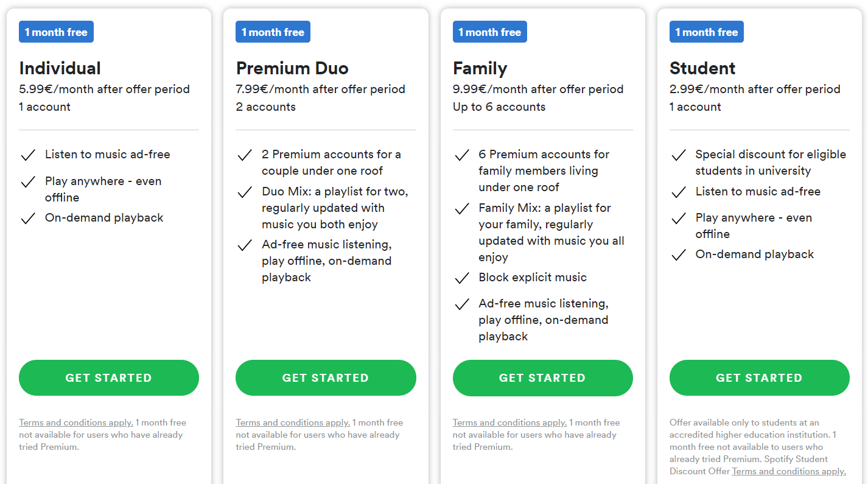Click the 1 month free badge on Premium Duo
The height and width of the screenshot is (484, 868).
tap(273, 32)
